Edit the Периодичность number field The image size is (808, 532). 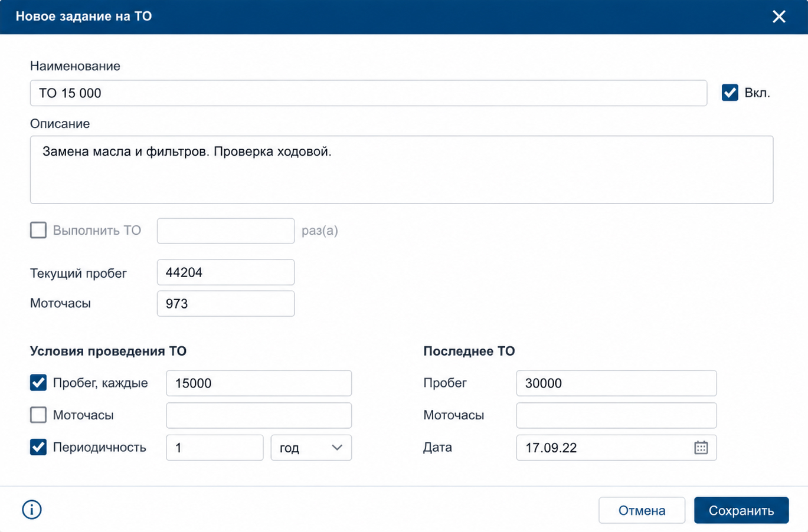click(x=215, y=448)
